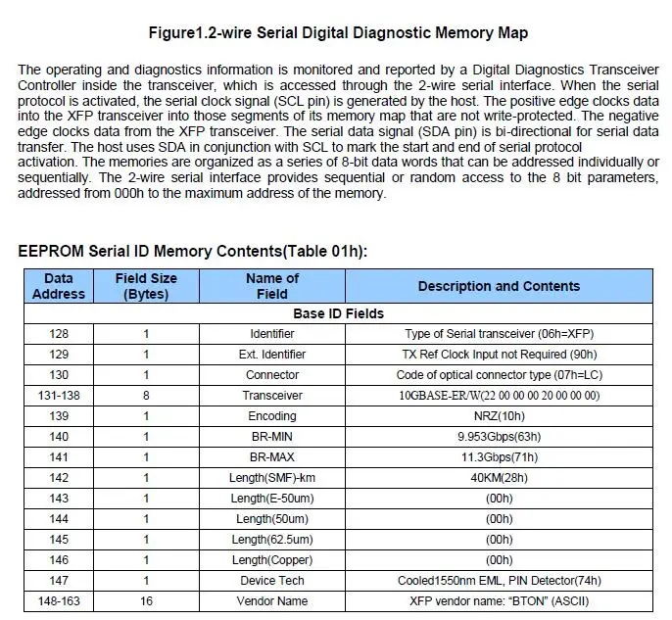
Task: Click the 'Encoding' field name cell
Action: click(x=272, y=416)
